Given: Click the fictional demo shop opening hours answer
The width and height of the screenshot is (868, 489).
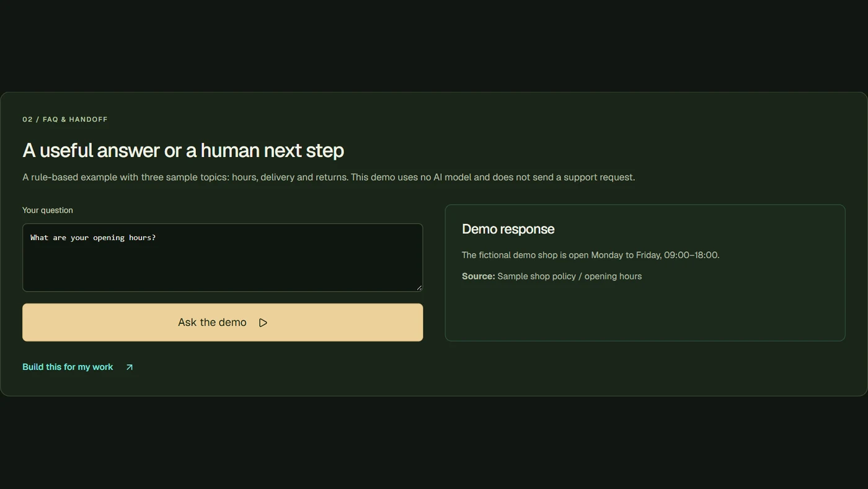Looking at the screenshot, I should pos(590,255).
